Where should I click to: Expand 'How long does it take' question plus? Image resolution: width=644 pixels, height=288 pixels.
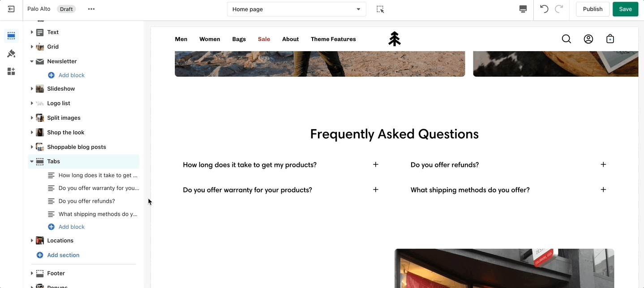click(x=375, y=165)
